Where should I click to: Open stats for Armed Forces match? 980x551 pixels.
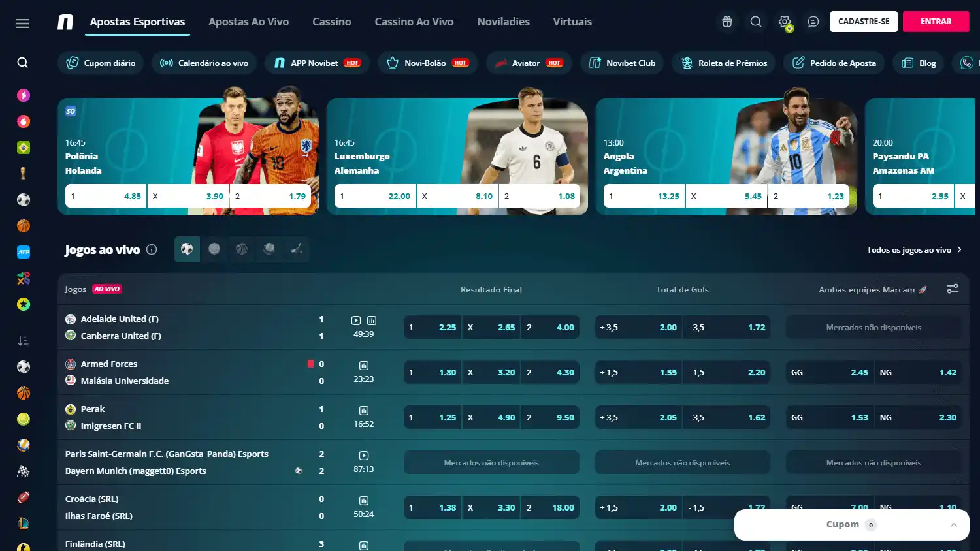pyautogui.click(x=364, y=366)
